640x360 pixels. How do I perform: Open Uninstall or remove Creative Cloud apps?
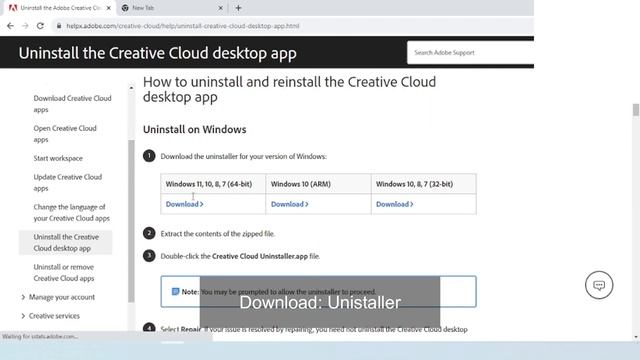(x=64, y=273)
